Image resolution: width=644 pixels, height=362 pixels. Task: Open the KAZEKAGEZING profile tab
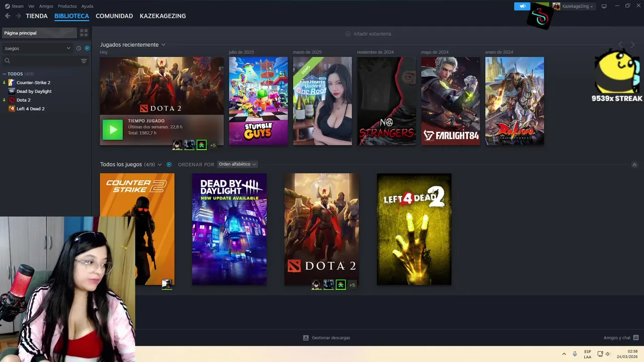(163, 16)
